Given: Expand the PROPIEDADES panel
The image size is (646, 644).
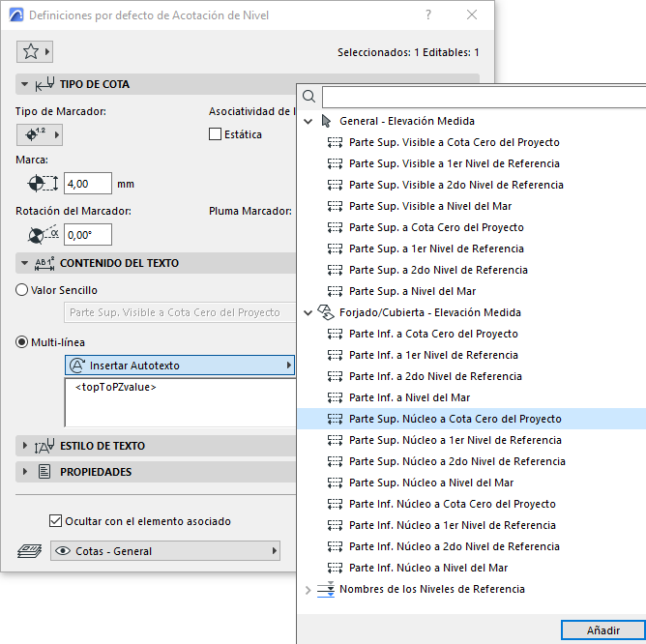Looking at the screenshot, I should click(25, 471).
